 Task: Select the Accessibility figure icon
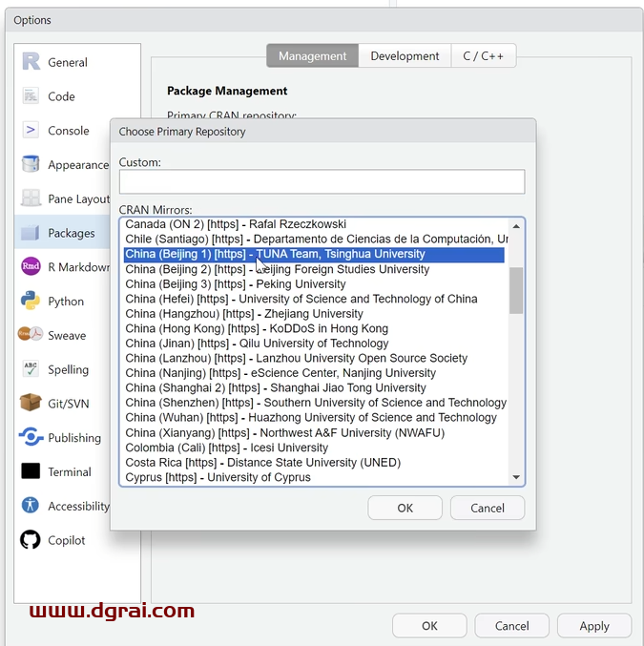tap(31, 505)
